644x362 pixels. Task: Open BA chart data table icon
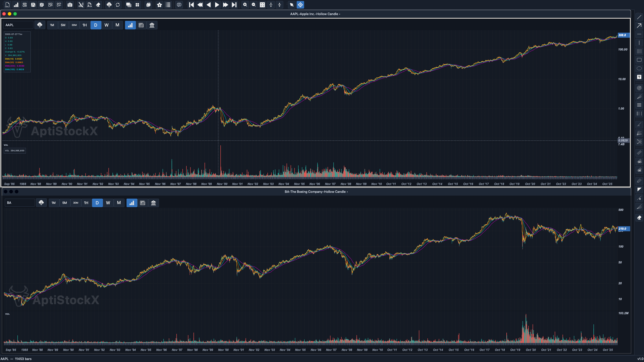click(143, 203)
